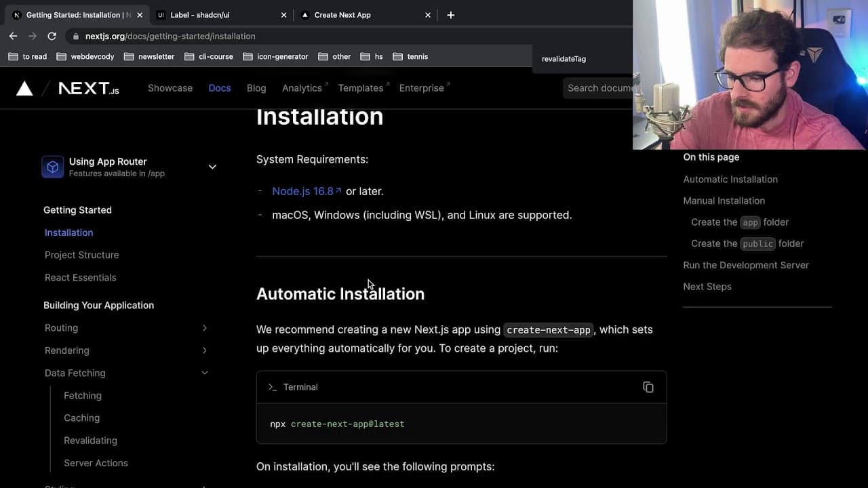This screenshot has height=488, width=868.
Task: Open Installation in the sidebar
Action: pos(68,232)
